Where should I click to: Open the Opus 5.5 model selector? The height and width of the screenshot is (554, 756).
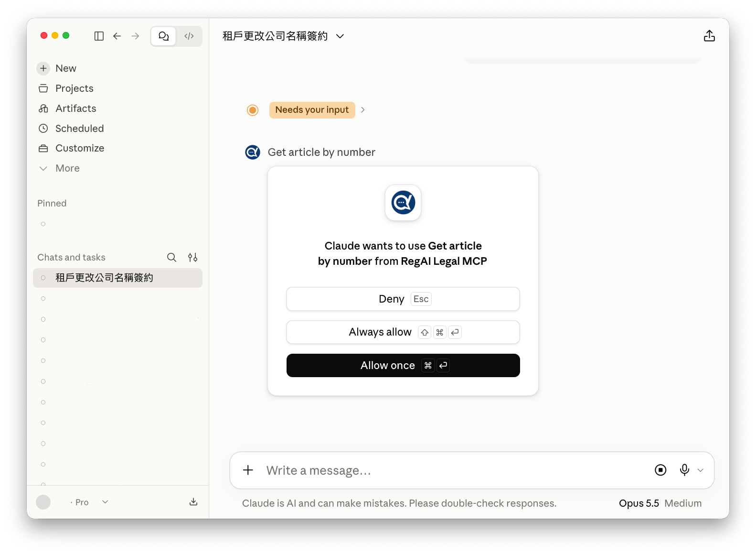click(x=639, y=503)
